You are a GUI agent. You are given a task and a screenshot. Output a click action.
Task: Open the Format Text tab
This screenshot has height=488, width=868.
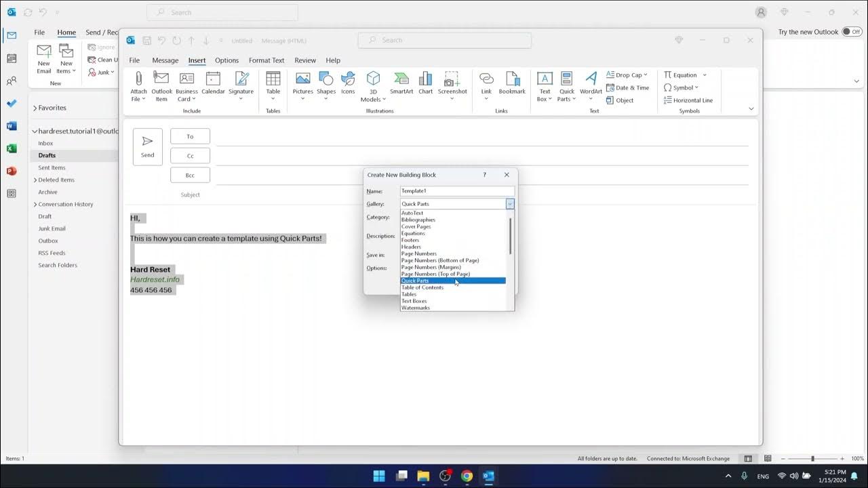pos(267,60)
